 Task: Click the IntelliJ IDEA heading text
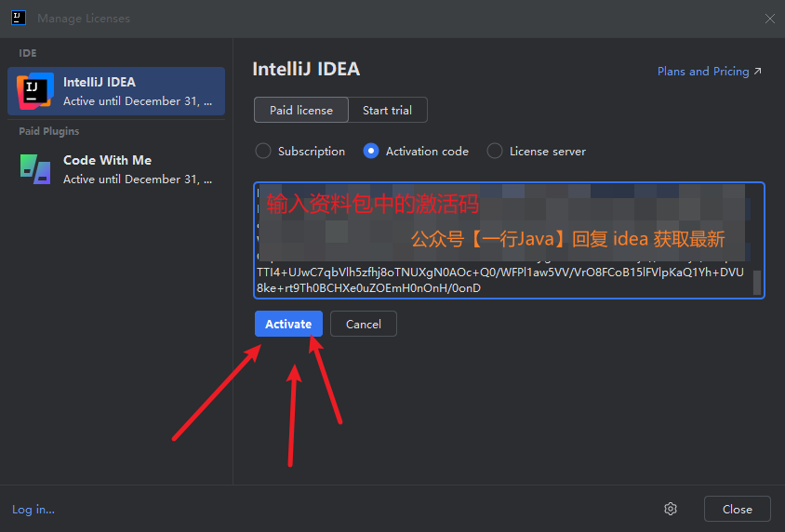[306, 69]
